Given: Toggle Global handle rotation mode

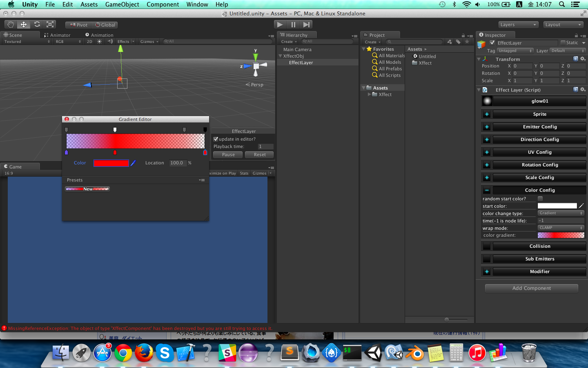Looking at the screenshot, I should coord(105,25).
